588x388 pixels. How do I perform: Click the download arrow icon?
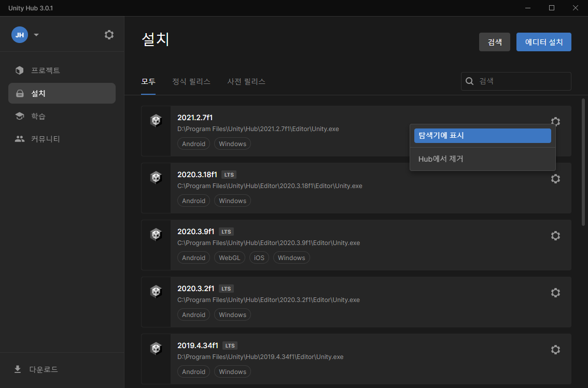click(18, 369)
